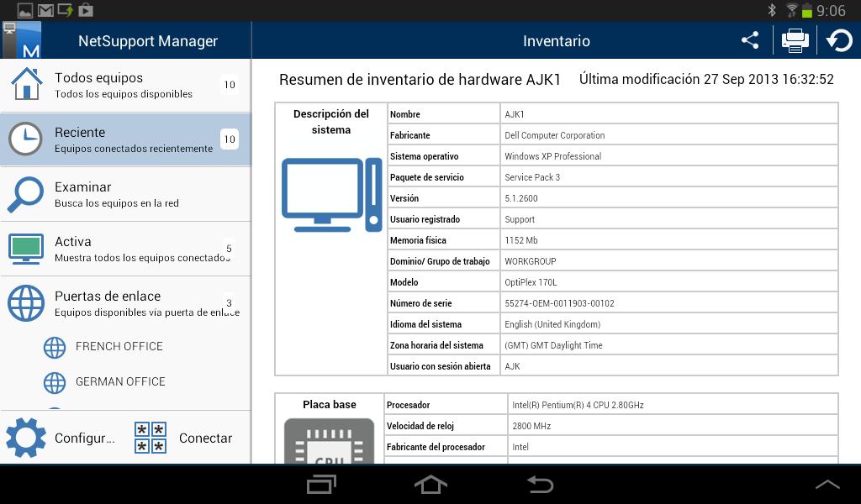Select FRENCH OFFICE gateway
The width and height of the screenshot is (861, 504).
click(119, 347)
